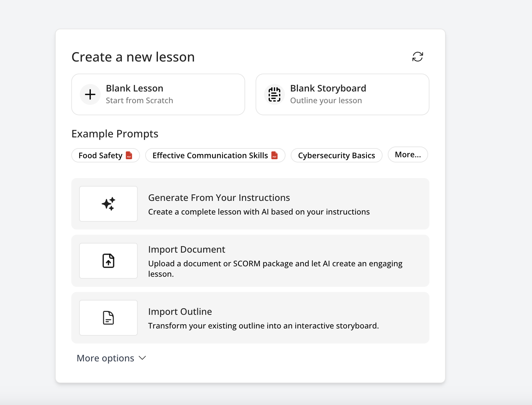Click the Import Outline document icon tile
Image resolution: width=532 pixels, height=405 pixels.
(x=108, y=318)
